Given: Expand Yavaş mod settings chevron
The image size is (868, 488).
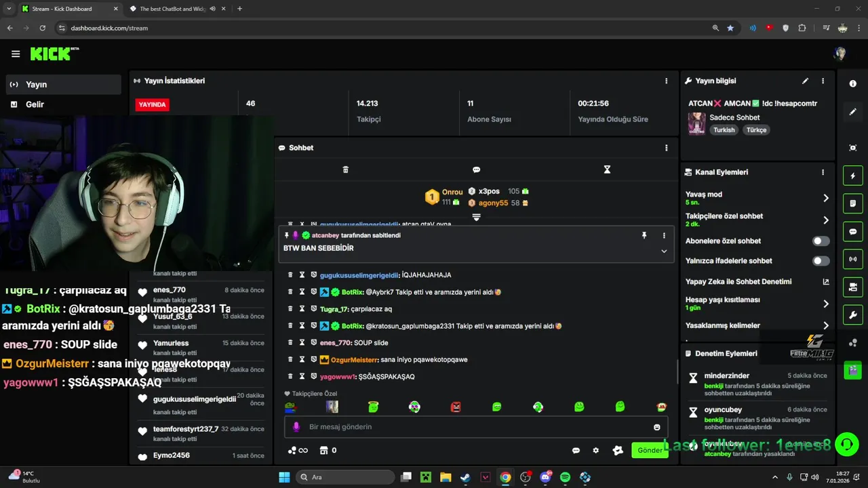Looking at the screenshot, I should [825, 198].
